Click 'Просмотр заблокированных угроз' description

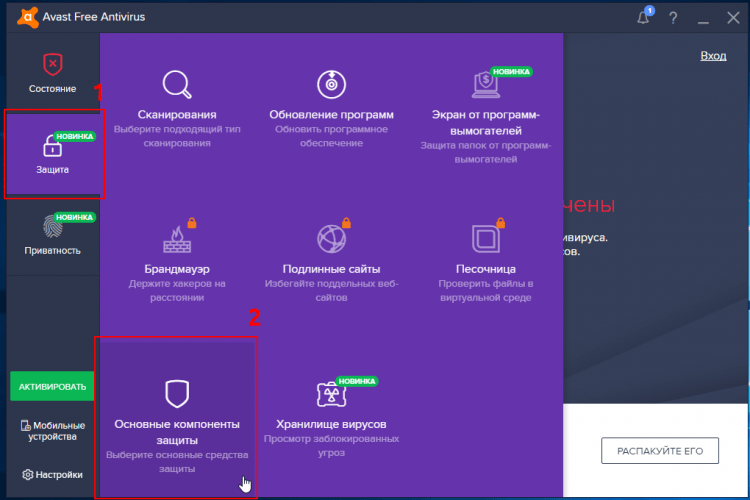(331, 445)
